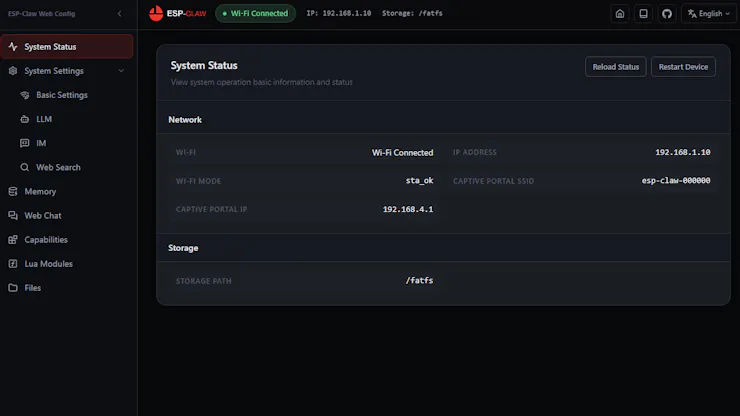Screen dimensions: 740x416
Task: Click the Web Search magnifier icon
Action: pyautogui.click(x=25, y=167)
